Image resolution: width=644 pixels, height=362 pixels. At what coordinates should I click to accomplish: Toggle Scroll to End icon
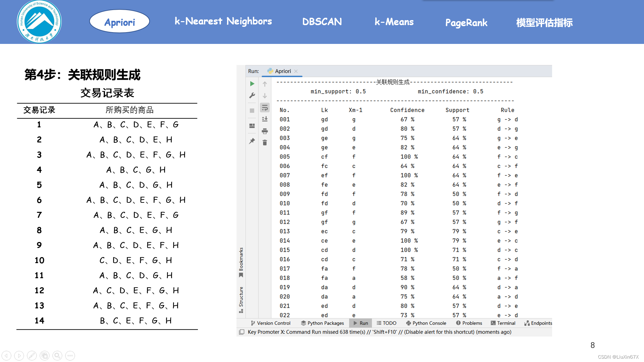pos(265,119)
